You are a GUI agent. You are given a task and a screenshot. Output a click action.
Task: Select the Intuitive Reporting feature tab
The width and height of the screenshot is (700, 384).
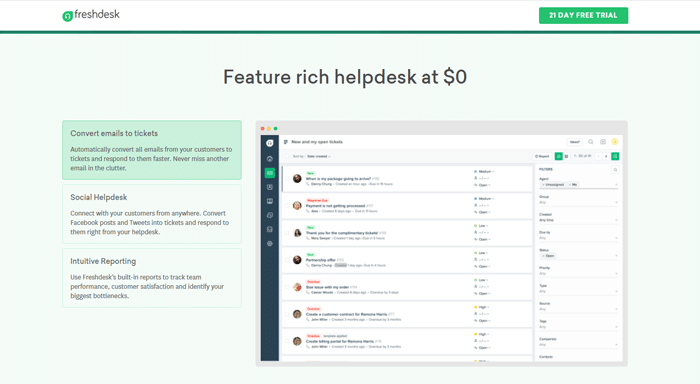pyautogui.click(x=152, y=278)
